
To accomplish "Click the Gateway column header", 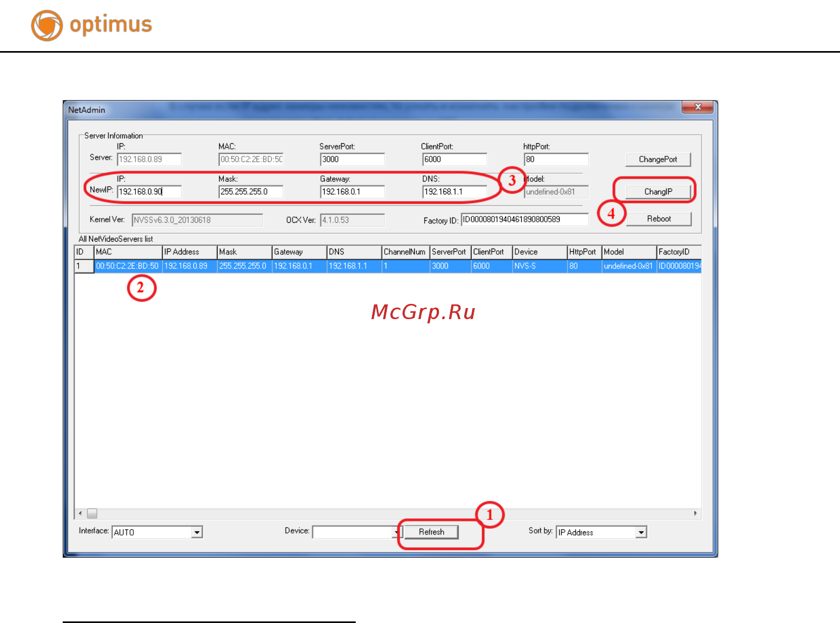I will [x=299, y=252].
